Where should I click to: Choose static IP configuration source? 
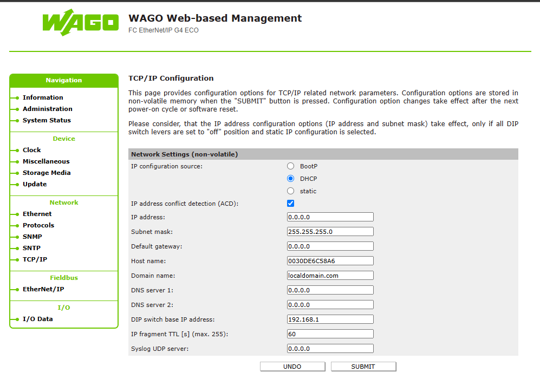(291, 191)
